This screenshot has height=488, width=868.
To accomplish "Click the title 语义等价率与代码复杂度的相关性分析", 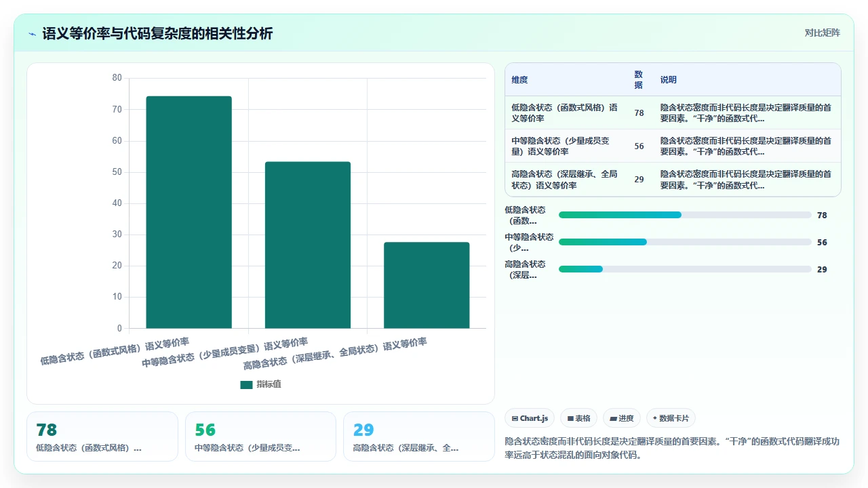I will pyautogui.click(x=157, y=33).
